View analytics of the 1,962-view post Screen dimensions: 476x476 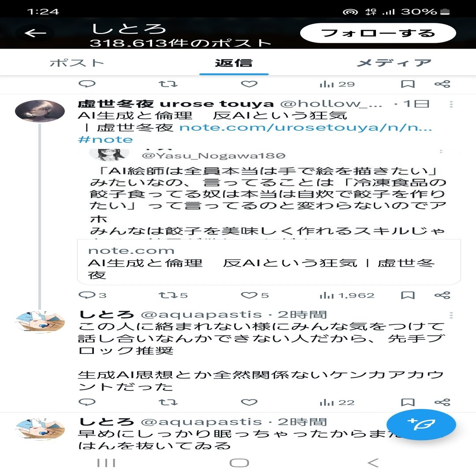pos(347,295)
